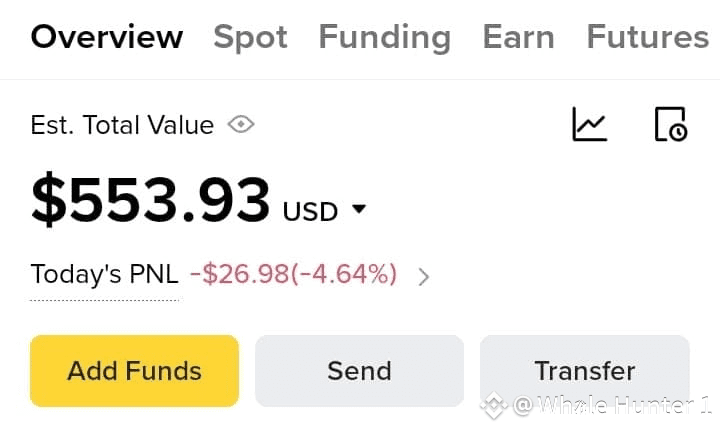Open Today's PNL details chevron
This screenshot has width=720, height=431.
click(x=424, y=277)
